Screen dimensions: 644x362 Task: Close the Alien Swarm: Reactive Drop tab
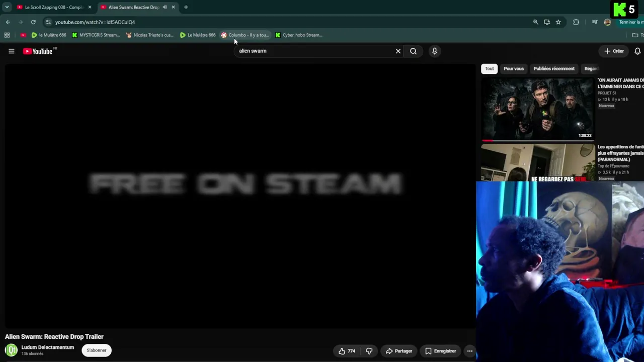173,7
